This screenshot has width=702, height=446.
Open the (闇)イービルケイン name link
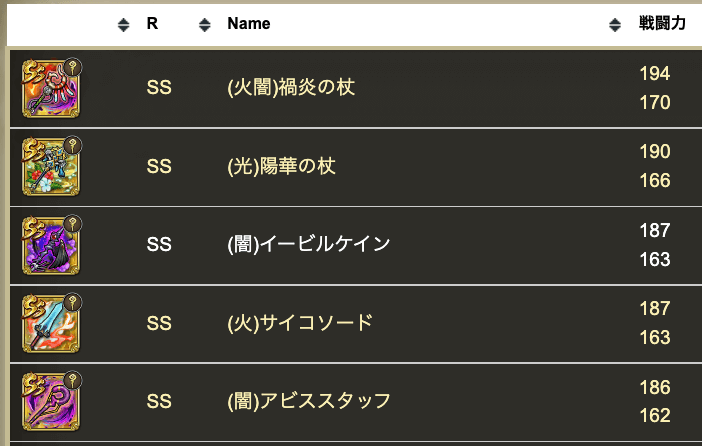point(309,244)
